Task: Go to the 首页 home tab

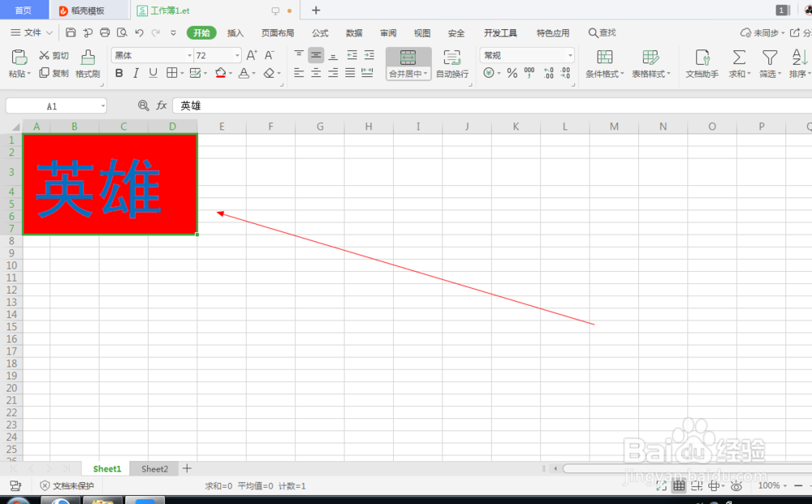Action: click(23, 11)
